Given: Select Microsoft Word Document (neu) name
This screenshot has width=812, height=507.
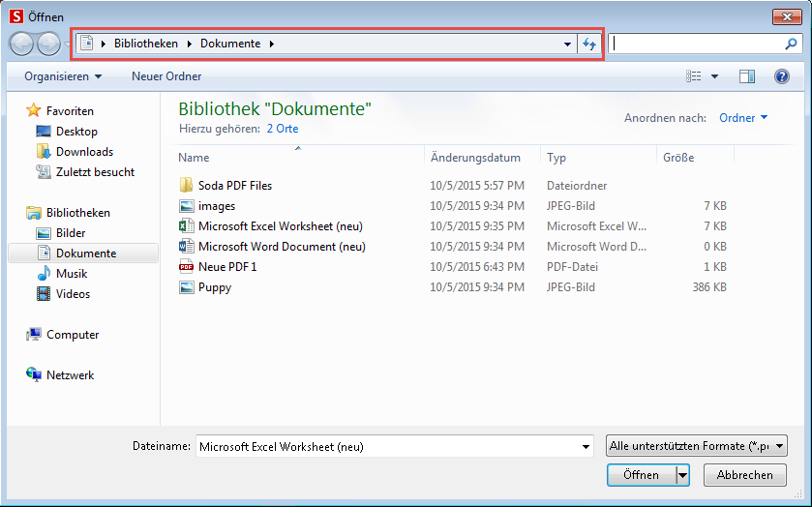Looking at the screenshot, I should (282, 247).
